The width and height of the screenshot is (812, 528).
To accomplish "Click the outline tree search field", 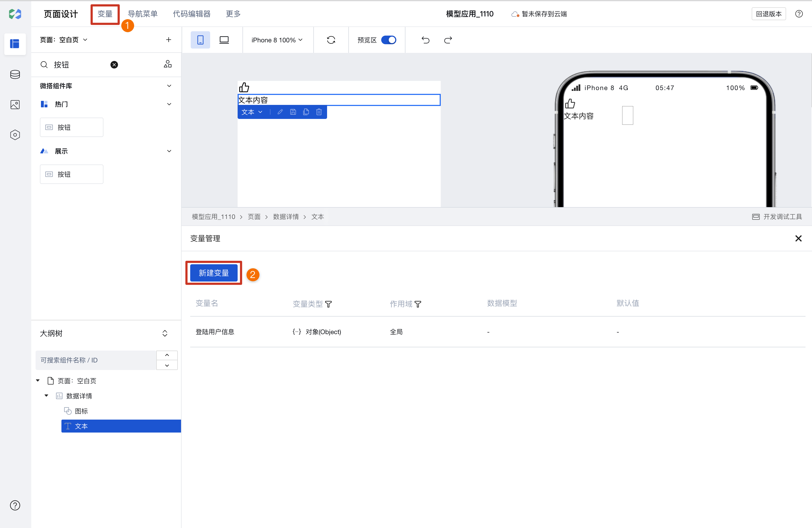I will tap(96, 360).
